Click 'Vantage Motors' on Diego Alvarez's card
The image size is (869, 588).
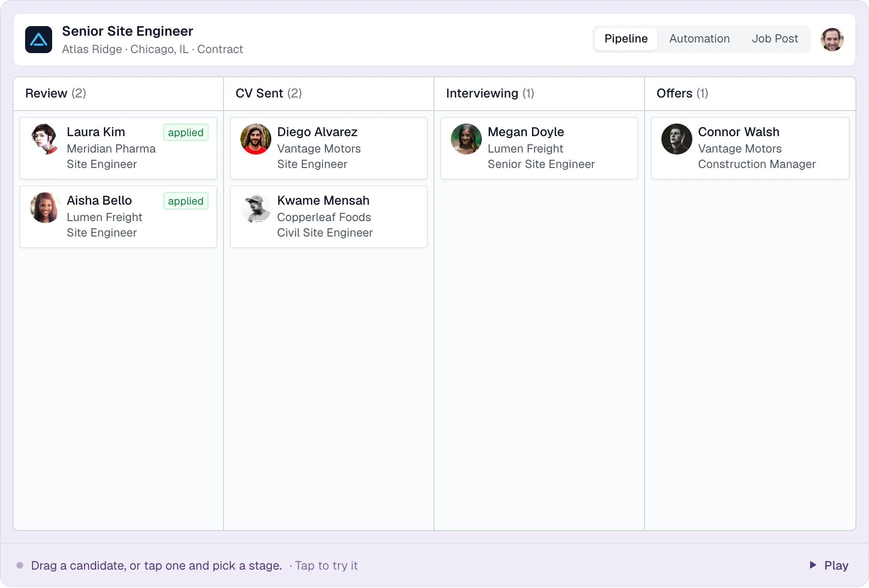click(x=319, y=149)
